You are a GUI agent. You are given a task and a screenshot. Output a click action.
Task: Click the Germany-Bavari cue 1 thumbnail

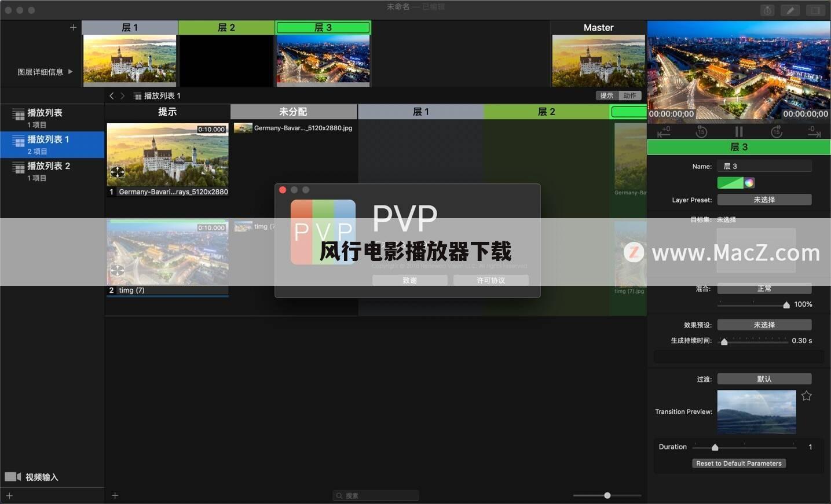(168, 154)
